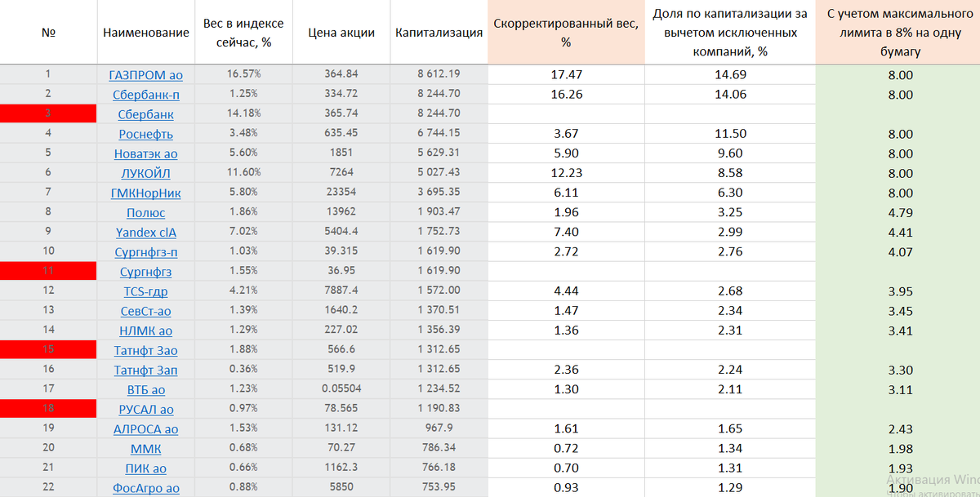Select the № column header
This screenshot has height=497, width=980.
point(48,33)
